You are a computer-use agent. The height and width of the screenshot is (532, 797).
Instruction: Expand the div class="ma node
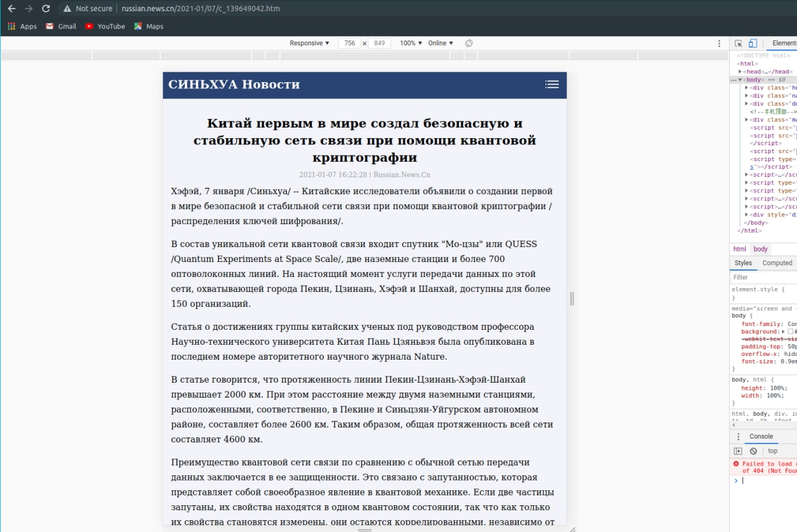747,119
